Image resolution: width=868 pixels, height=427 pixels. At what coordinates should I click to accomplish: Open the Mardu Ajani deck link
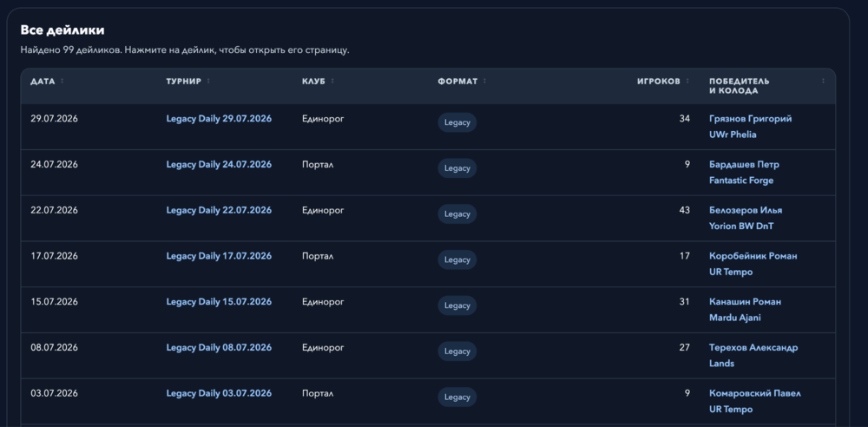click(x=735, y=318)
